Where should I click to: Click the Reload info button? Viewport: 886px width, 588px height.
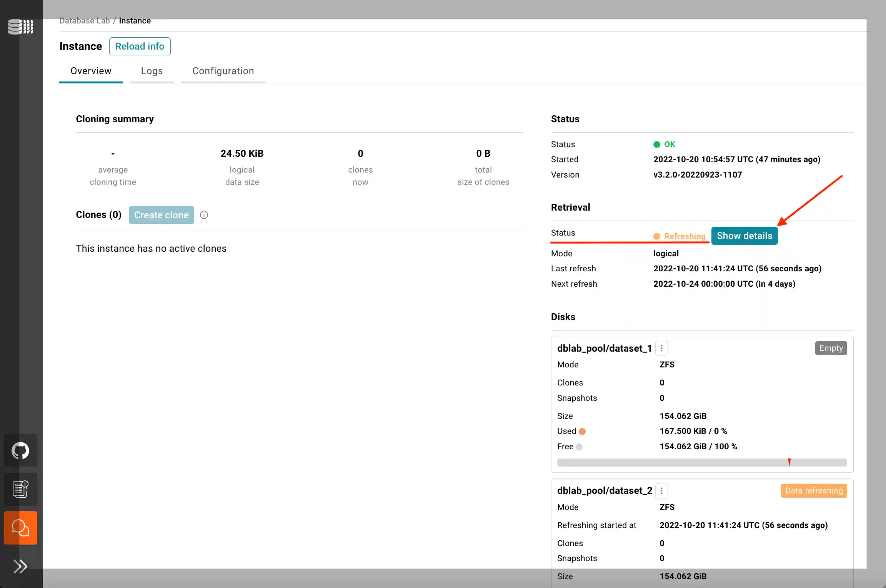click(140, 46)
